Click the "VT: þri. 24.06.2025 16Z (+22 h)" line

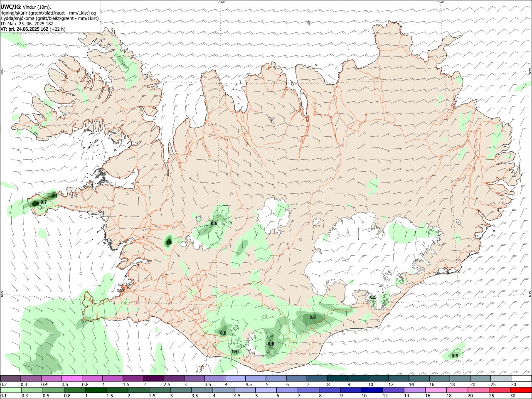[33, 29]
